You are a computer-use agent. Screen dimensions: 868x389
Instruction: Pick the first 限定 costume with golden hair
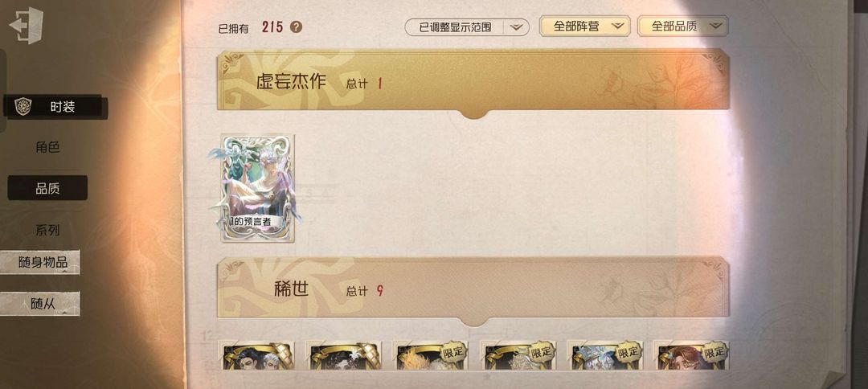tap(432, 356)
